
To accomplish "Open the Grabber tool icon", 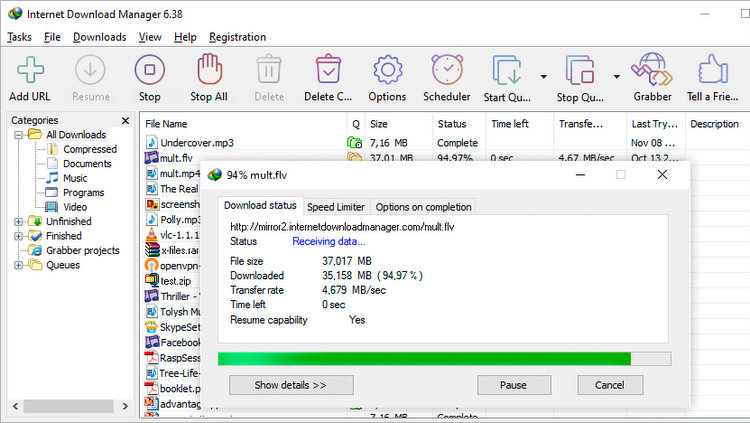I will coord(652,70).
